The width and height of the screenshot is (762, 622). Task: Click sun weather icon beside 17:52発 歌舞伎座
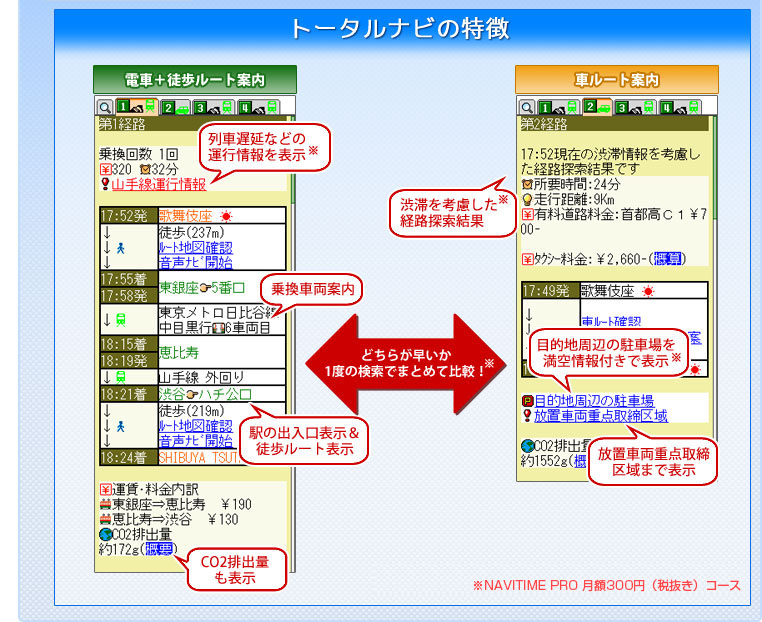pyautogui.click(x=226, y=216)
